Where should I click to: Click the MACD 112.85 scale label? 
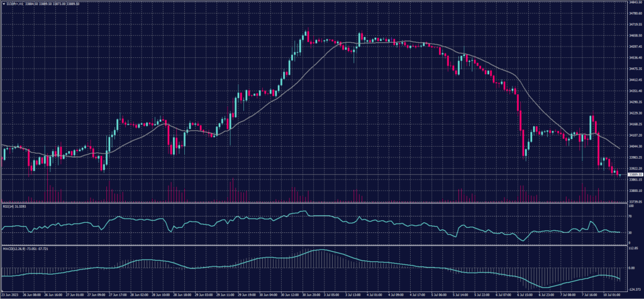[631, 248]
